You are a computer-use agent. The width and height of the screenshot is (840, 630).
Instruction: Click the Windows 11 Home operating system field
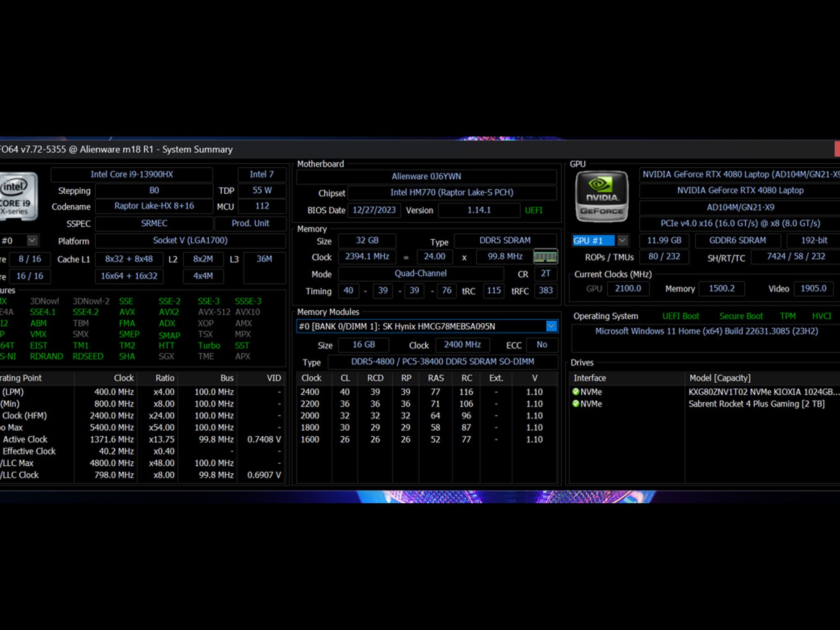[x=706, y=331]
